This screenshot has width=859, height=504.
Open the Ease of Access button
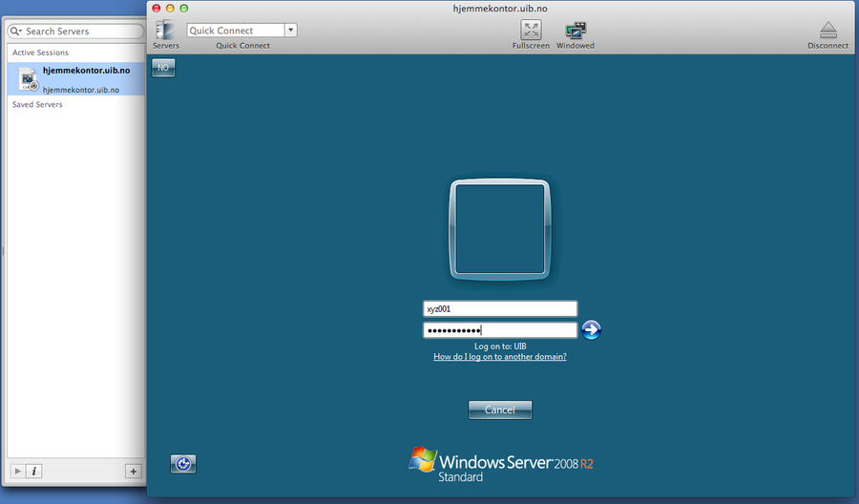coord(183,464)
